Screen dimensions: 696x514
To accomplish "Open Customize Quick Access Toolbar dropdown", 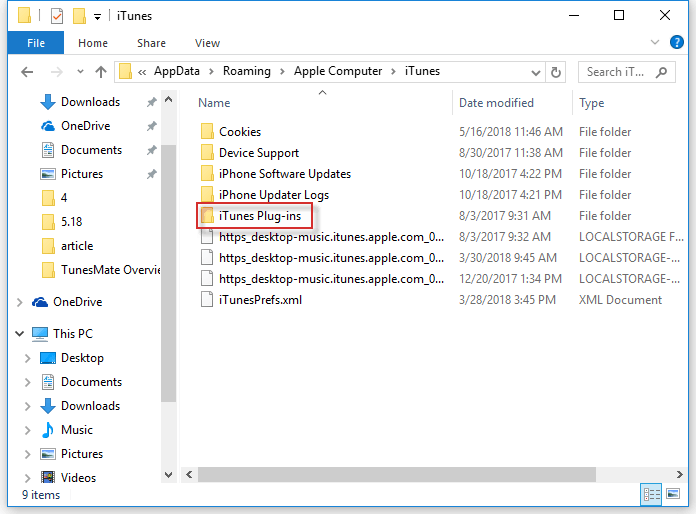I will pyautogui.click(x=97, y=17).
